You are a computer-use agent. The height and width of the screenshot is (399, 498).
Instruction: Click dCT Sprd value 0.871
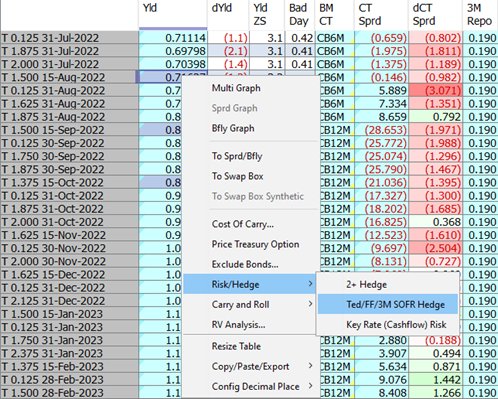[x=436, y=366]
